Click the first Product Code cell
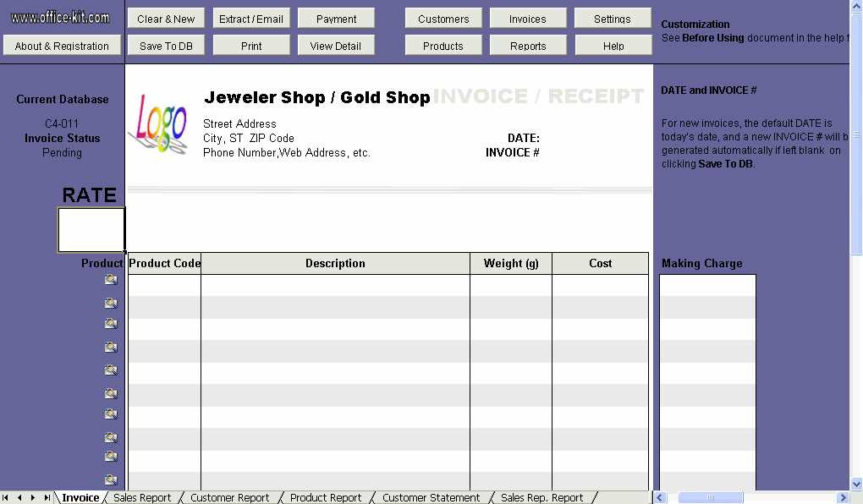The height and width of the screenshot is (504, 863). coord(165,285)
